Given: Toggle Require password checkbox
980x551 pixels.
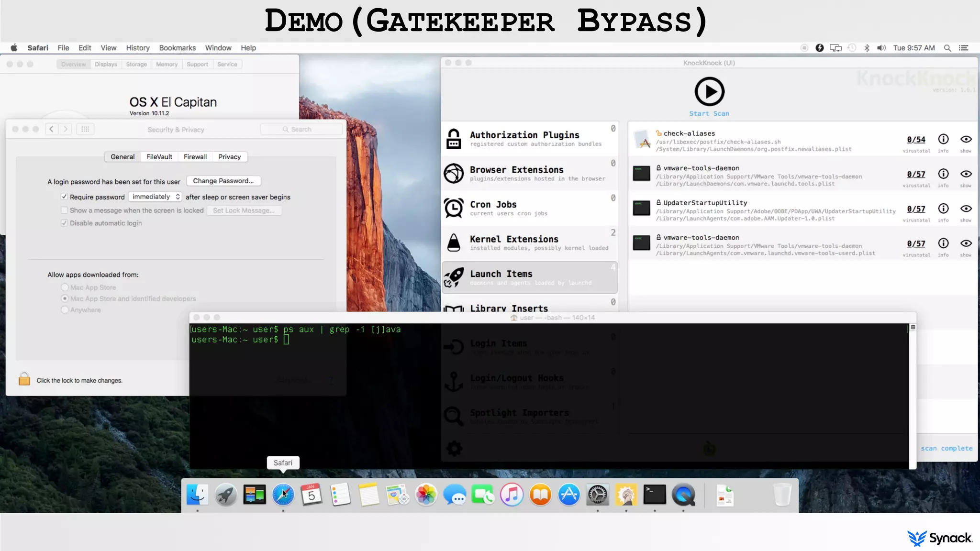Looking at the screenshot, I should pyautogui.click(x=64, y=197).
